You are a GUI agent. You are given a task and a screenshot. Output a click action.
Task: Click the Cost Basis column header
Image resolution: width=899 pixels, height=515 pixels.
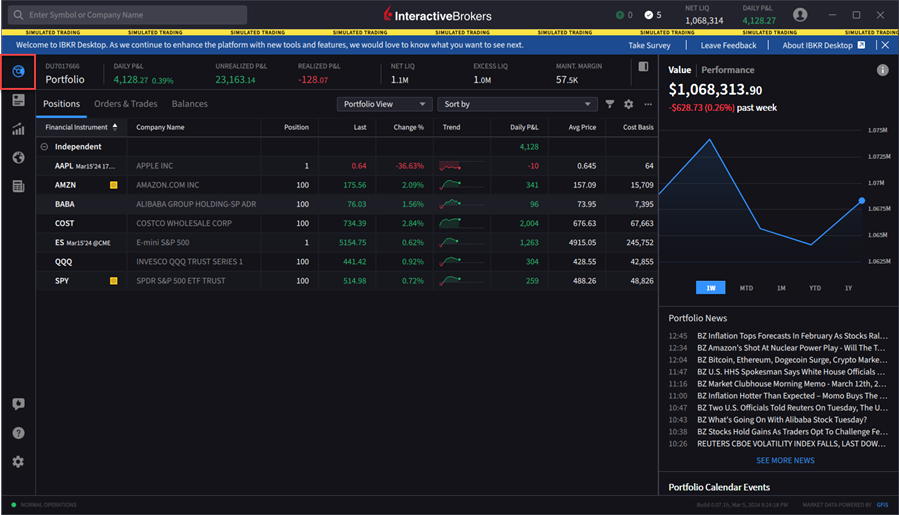pos(638,127)
